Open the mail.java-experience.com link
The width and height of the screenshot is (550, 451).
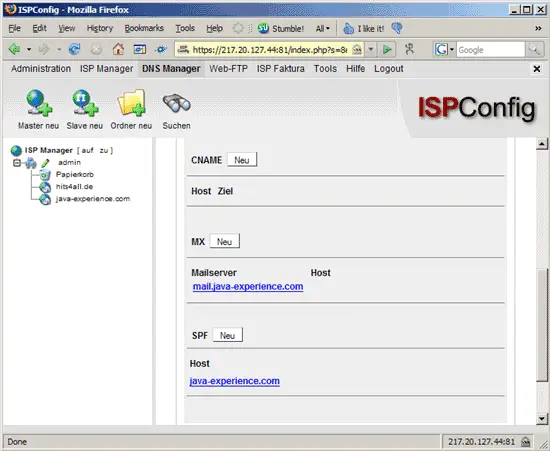point(248,287)
